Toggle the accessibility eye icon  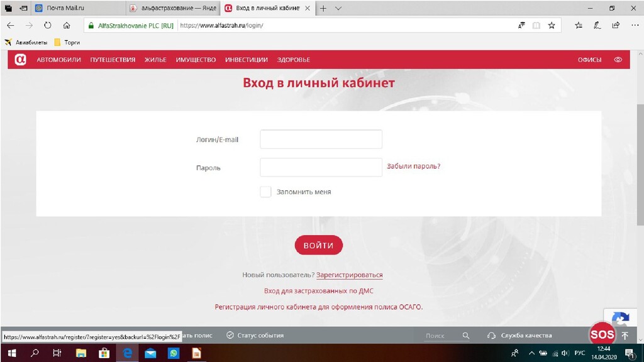[618, 60]
